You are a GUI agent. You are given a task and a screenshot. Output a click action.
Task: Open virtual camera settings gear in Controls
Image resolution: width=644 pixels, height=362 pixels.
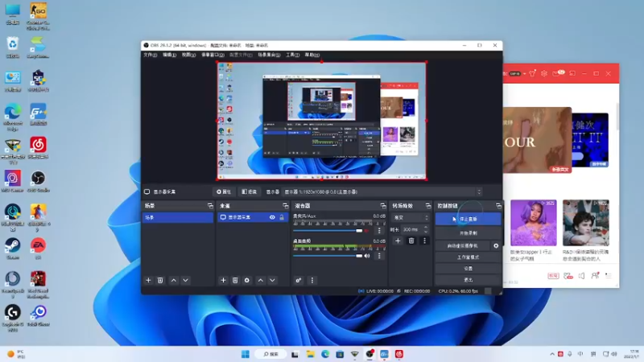click(x=496, y=246)
